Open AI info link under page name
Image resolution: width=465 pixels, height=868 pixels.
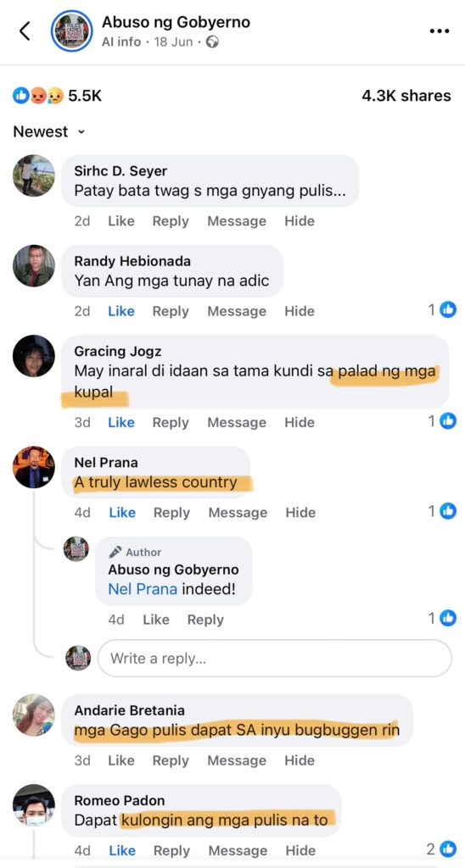point(121,42)
